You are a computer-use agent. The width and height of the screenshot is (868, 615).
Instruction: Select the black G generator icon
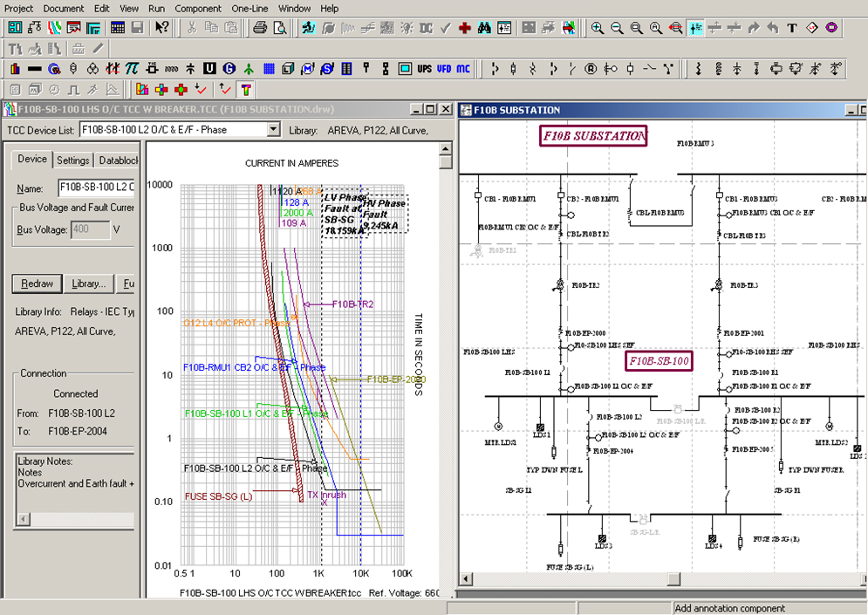point(229,68)
